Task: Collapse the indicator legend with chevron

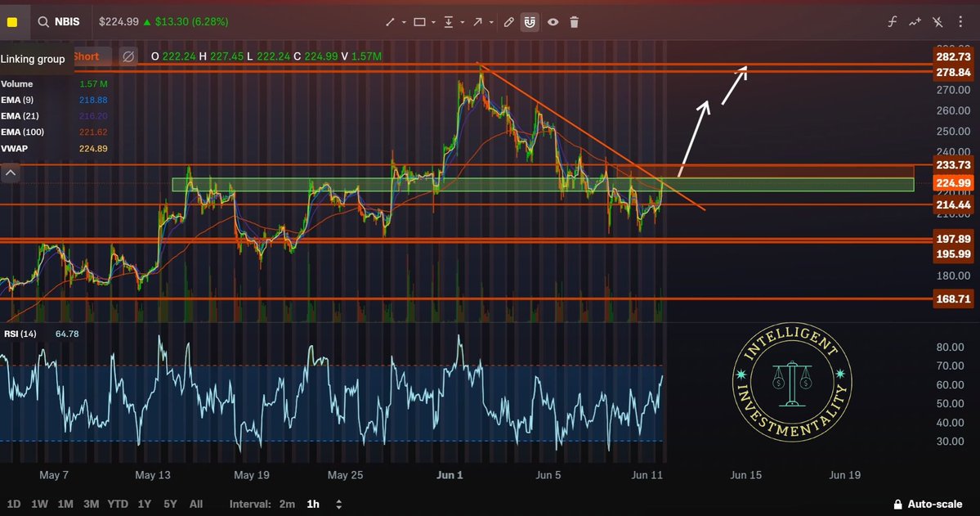Action: pos(11,173)
